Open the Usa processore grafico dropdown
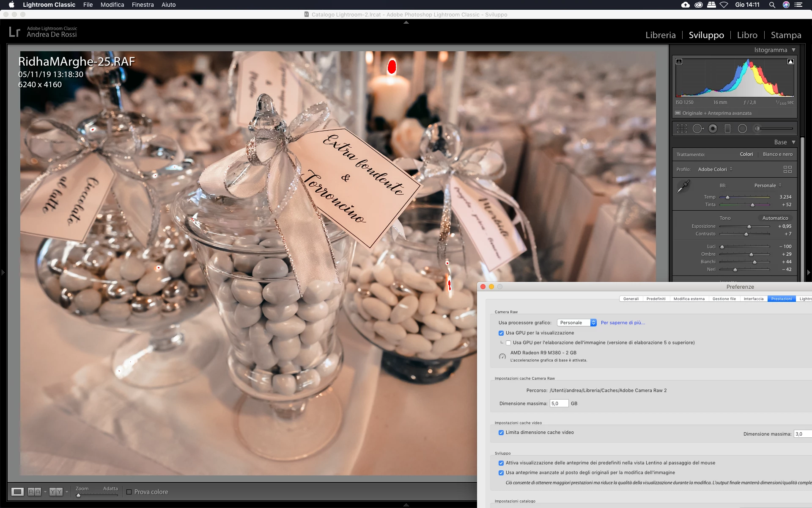 [576, 323]
